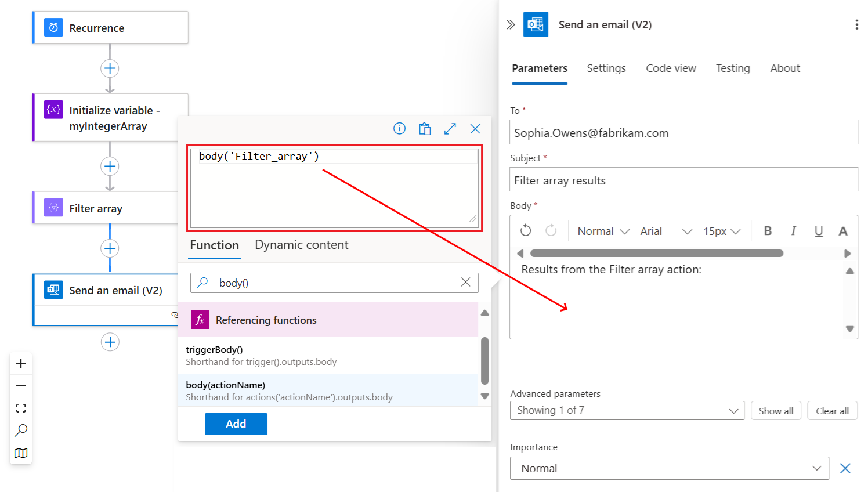Click the To recipient field
This screenshot has width=868, height=492.
(x=683, y=132)
